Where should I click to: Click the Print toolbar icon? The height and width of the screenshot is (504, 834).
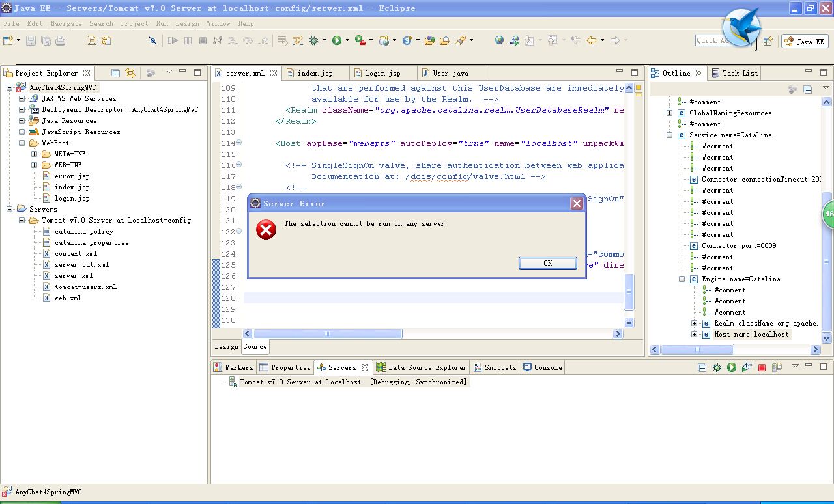(60, 40)
